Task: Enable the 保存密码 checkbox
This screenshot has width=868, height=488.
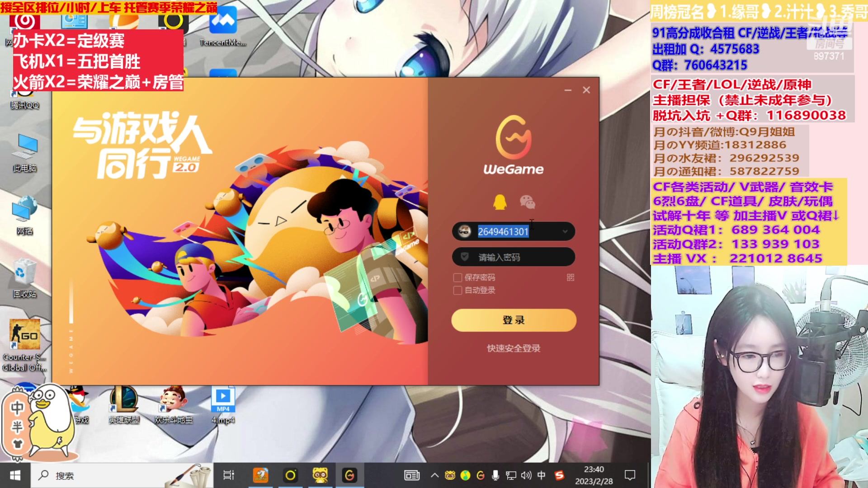Action: coord(458,277)
